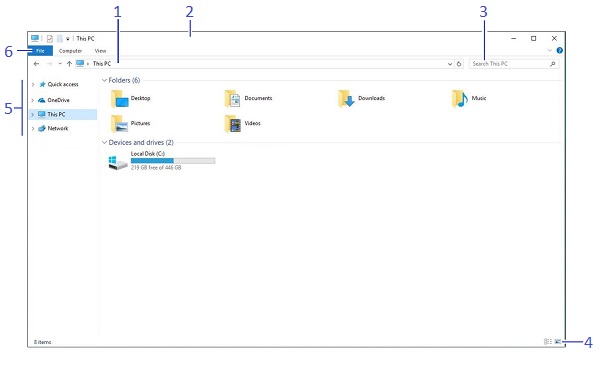Viewport: 600px width, 370px height.
Task: Select the Local Disk (C:) drive icon
Action: coord(118,162)
